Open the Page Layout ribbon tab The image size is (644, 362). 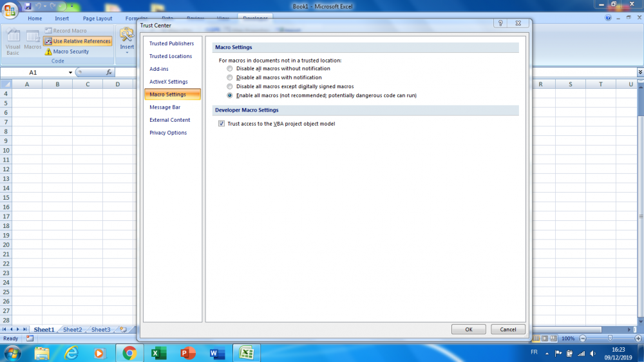point(97,19)
